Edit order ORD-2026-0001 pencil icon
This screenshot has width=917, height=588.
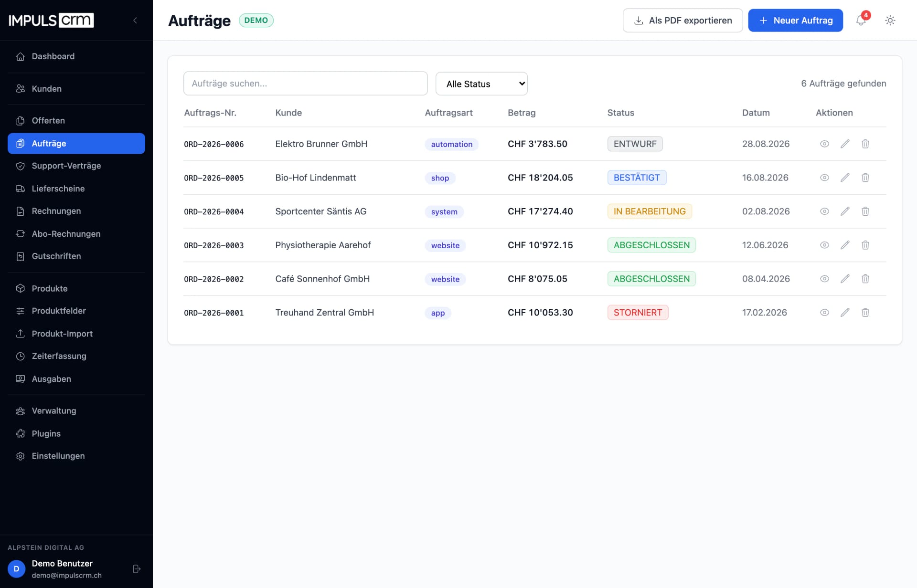click(845, 313)
